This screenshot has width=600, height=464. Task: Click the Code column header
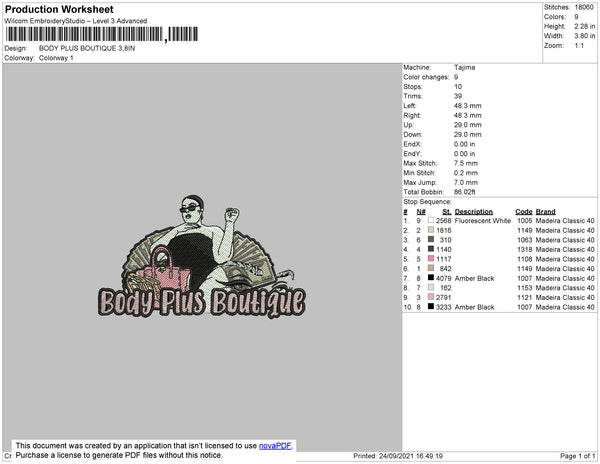coord(524,212)
